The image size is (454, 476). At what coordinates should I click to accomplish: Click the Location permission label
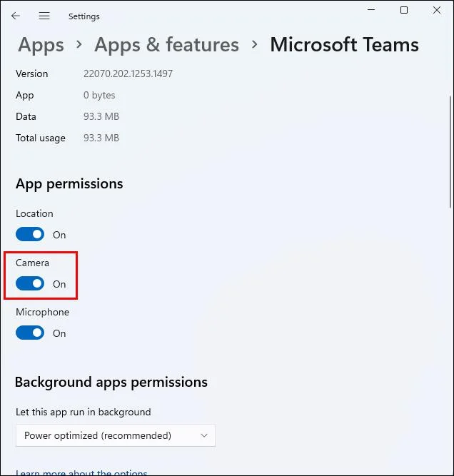34,213
